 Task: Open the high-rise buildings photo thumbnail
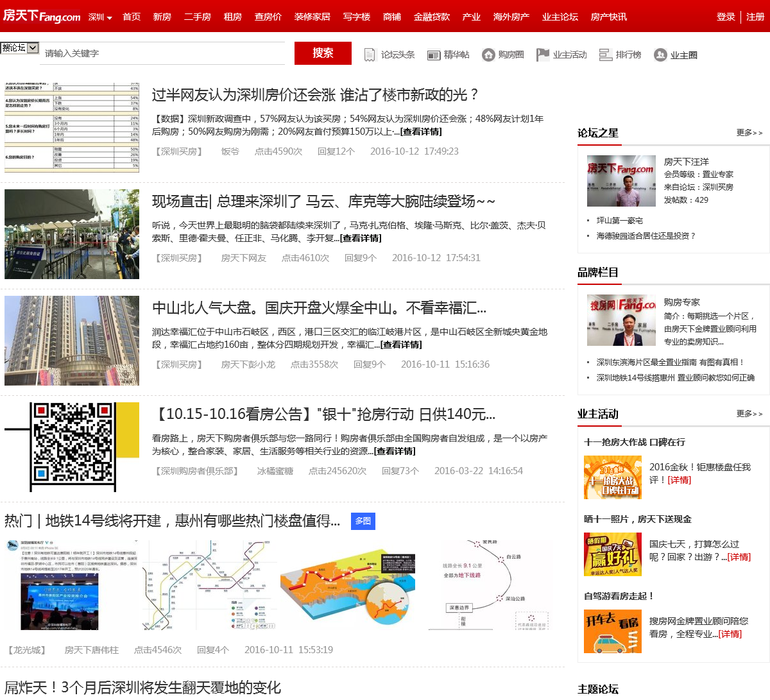(x=72, y=341)
